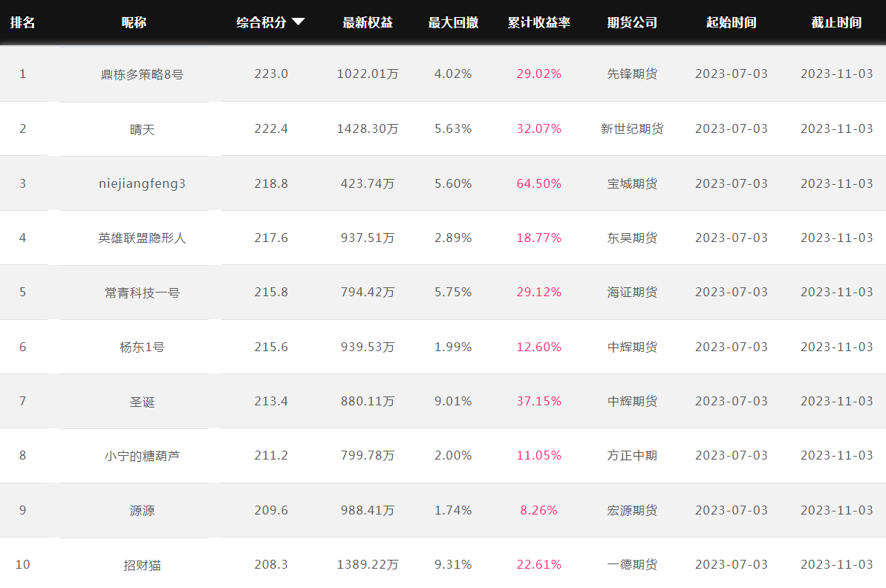Click the sort arrow next to 综合积分
This screenshot has width=886, height=588.
[x=299, y=22]
